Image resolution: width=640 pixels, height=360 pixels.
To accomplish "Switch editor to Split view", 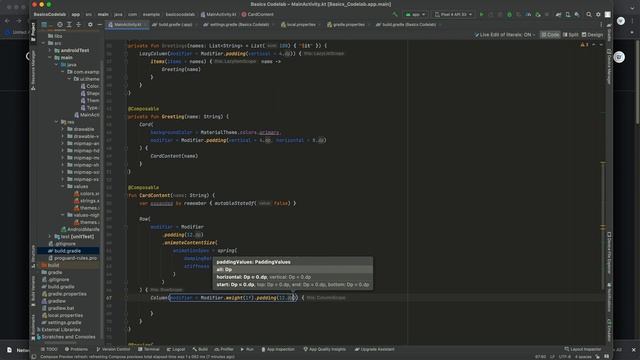I will [x=571, y=35].
